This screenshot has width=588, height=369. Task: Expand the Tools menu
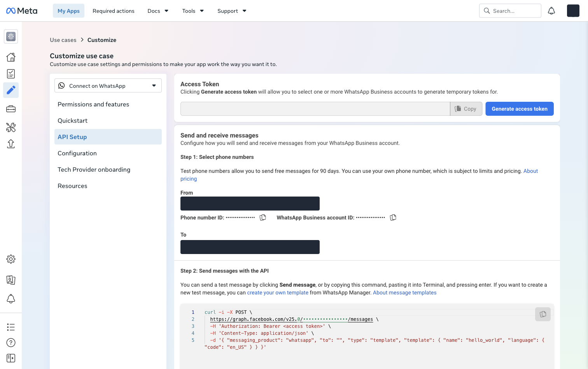[193, 11]
